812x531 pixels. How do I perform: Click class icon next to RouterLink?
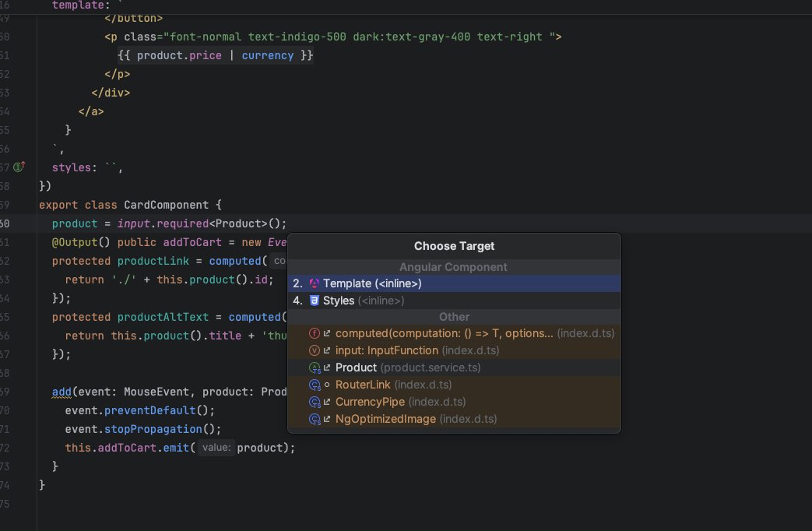point(315,385)
